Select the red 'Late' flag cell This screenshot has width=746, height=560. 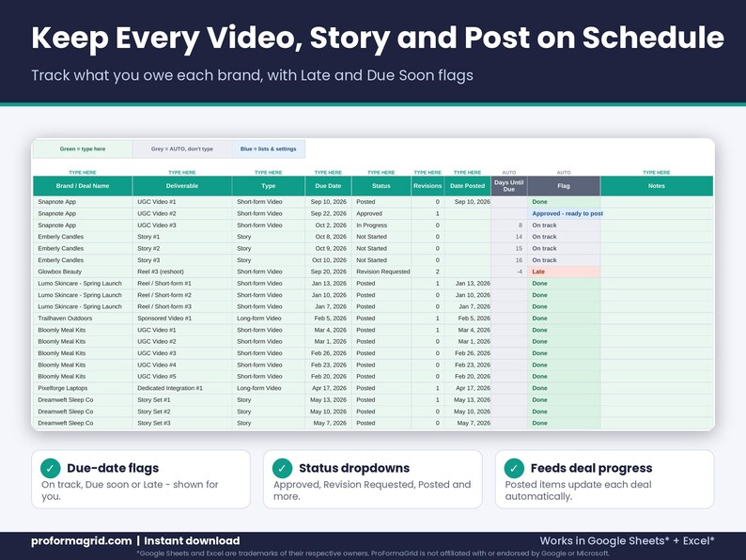(x=564, y=272)
